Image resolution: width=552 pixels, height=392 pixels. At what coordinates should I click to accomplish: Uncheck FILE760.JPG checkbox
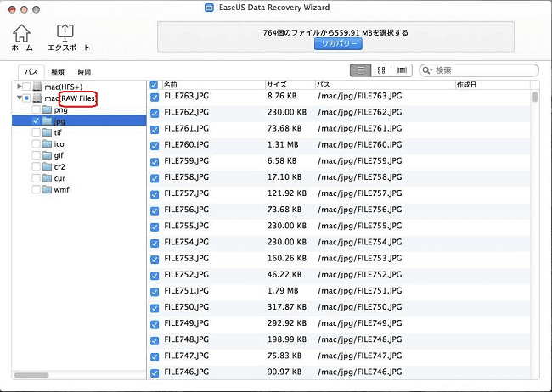tap(155, 145)
